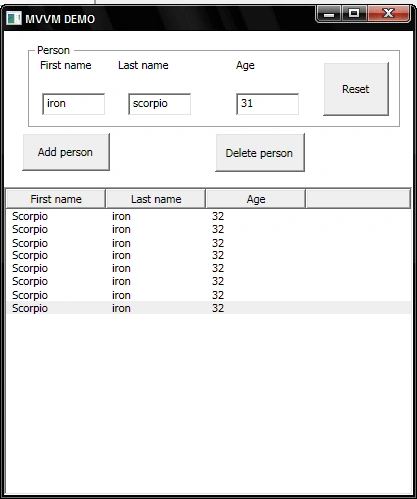Sort by the Age column header
Screen dimensions: 417x499
point(256,199)
